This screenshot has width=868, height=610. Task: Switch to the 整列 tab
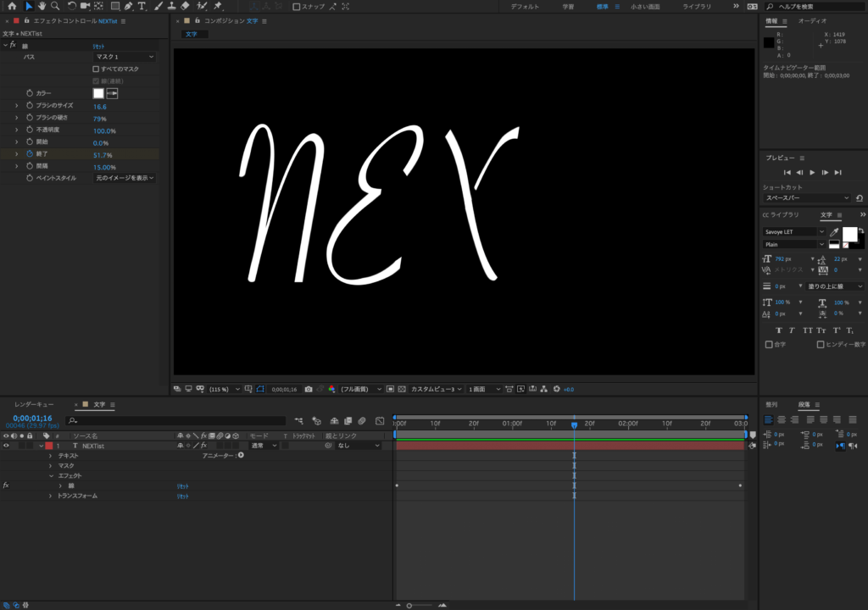(x=771, y=405)
